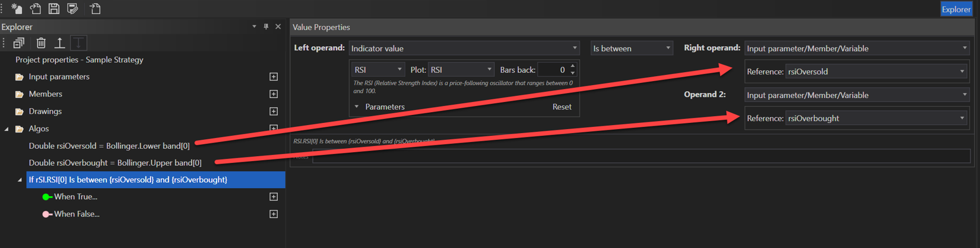Click the Save As icon with pencil
Viewport: 980px width, 248px height.
point(73,8)
